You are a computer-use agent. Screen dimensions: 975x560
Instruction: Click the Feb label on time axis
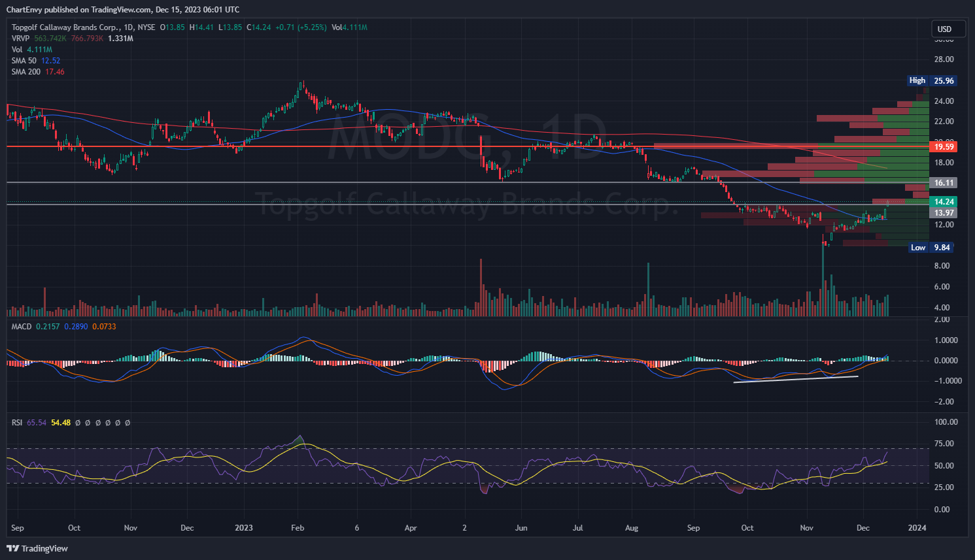[x=298, y=528]
